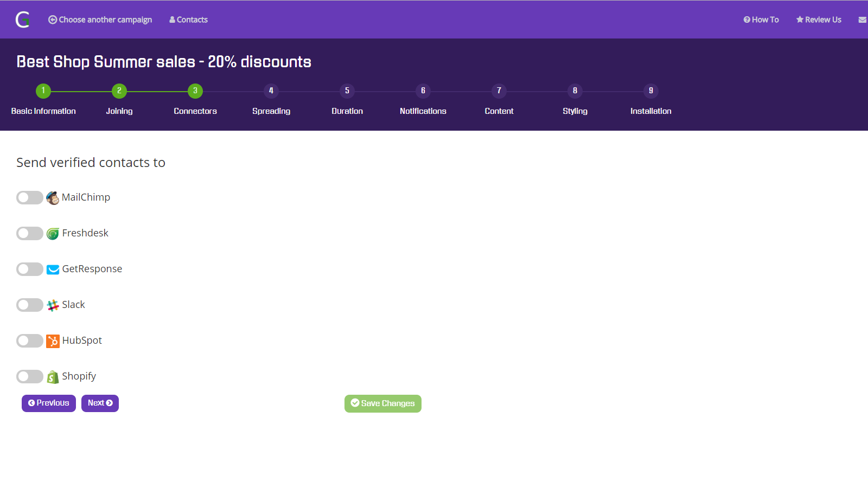Open the envelope mail icon in header
The height and width of the screenshot is (488, 868).
863,20
